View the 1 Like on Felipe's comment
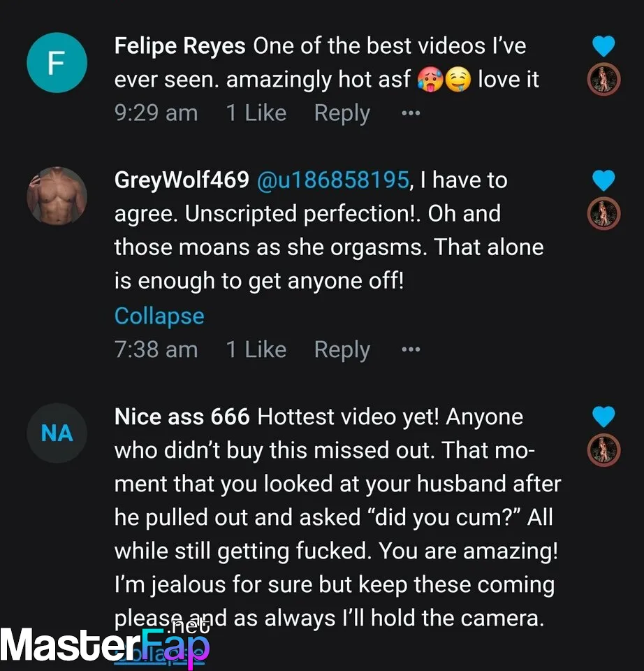 pos(256,113)
